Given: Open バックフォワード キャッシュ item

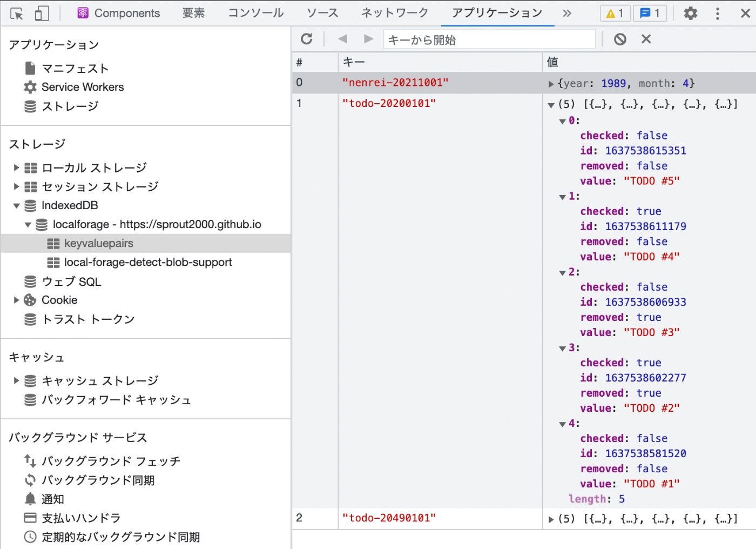Looking at the screenshot, I should (116, 400).
